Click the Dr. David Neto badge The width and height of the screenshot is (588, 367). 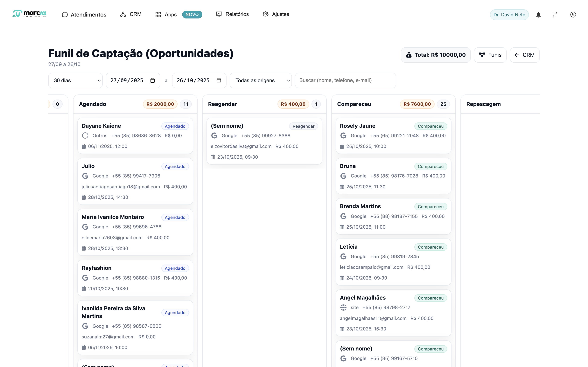tap(509, 15)
